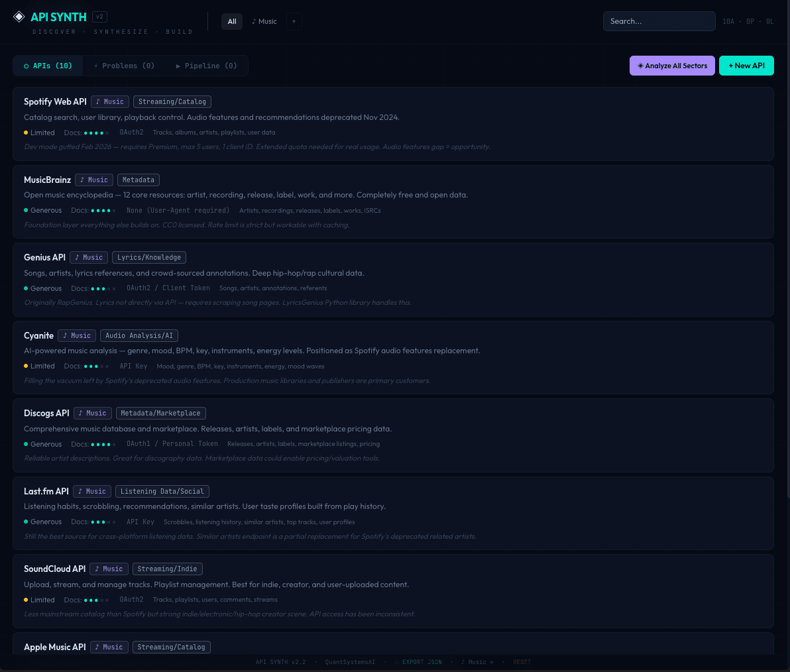Switch to the Pipeline (0) tab

coord(206,66)
